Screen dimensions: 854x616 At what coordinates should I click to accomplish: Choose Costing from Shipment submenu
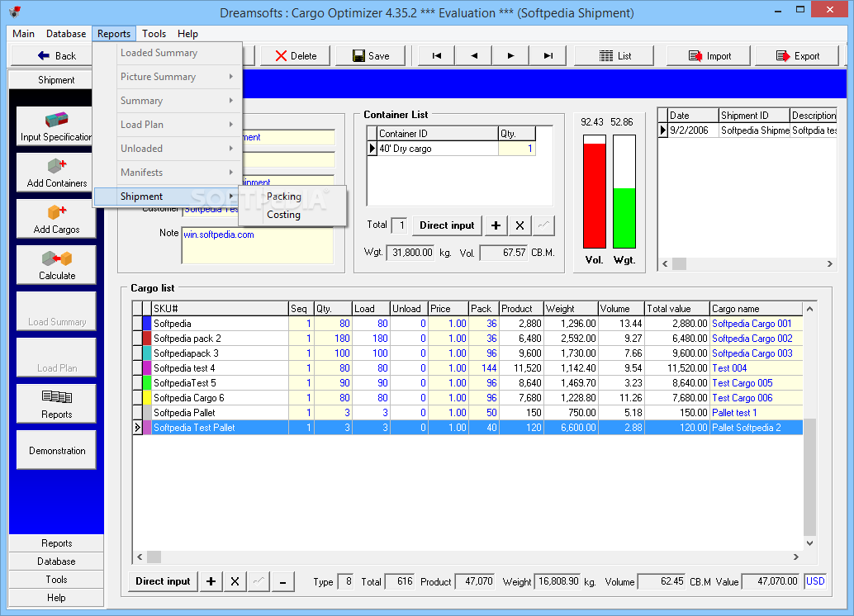coord(292,215)
